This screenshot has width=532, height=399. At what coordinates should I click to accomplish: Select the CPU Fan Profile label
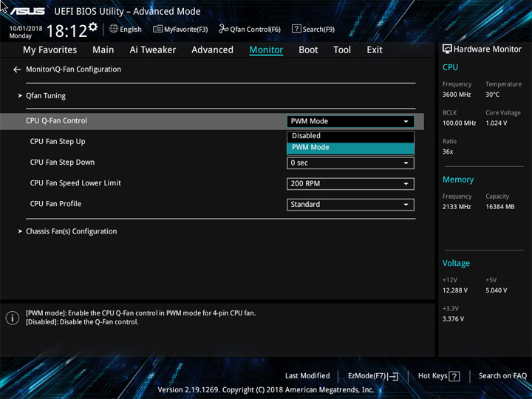[55, 204]
